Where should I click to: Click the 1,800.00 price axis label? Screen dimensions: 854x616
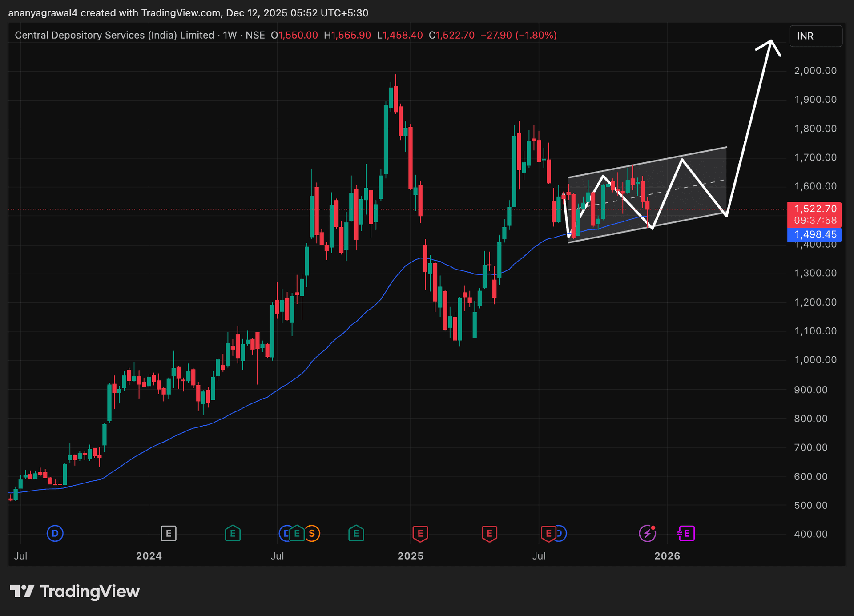click(816, 129)
